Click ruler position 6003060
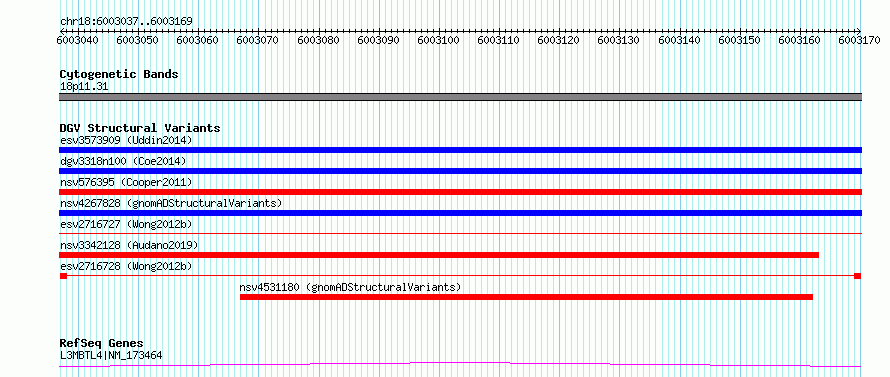Image resolution: width=890 pixels, height=377 pixels. 198,40
